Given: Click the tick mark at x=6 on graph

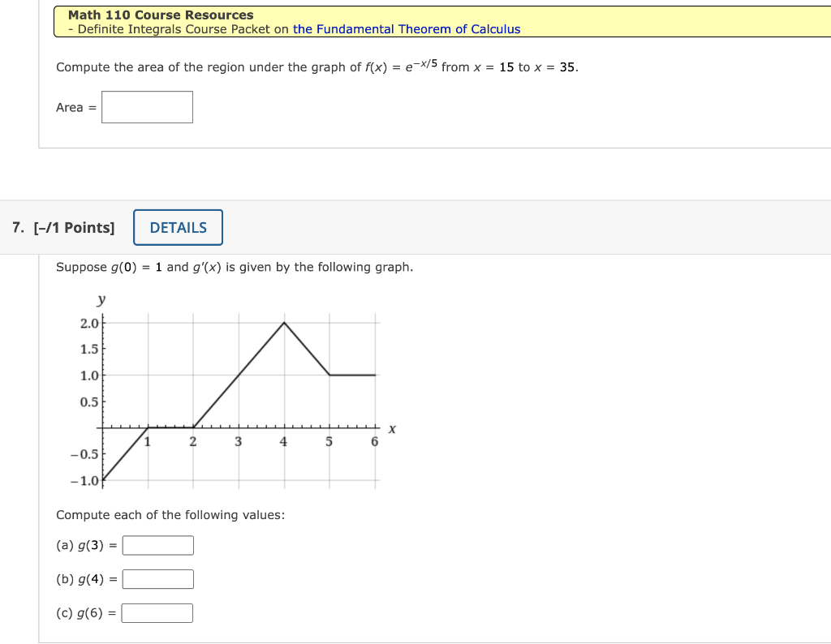Looking at the screenshot, I should [x=374, y=428].
